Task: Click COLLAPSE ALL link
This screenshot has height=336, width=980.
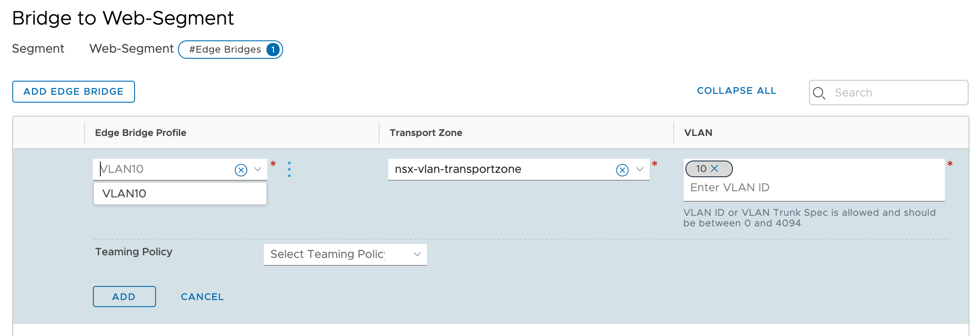Action: point(737,91)
